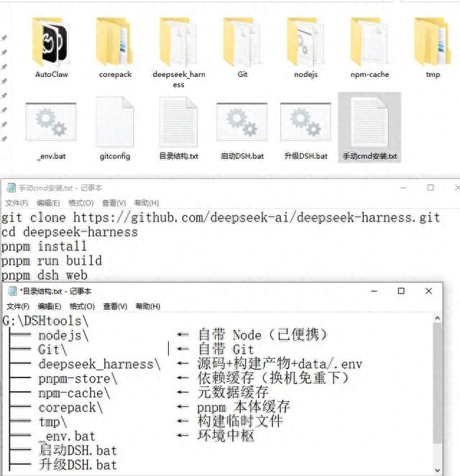This screenshot has width=460, height=476.
Task: Click '升级DSH.bat' line in tree text
Action: [x=78, y=465]
